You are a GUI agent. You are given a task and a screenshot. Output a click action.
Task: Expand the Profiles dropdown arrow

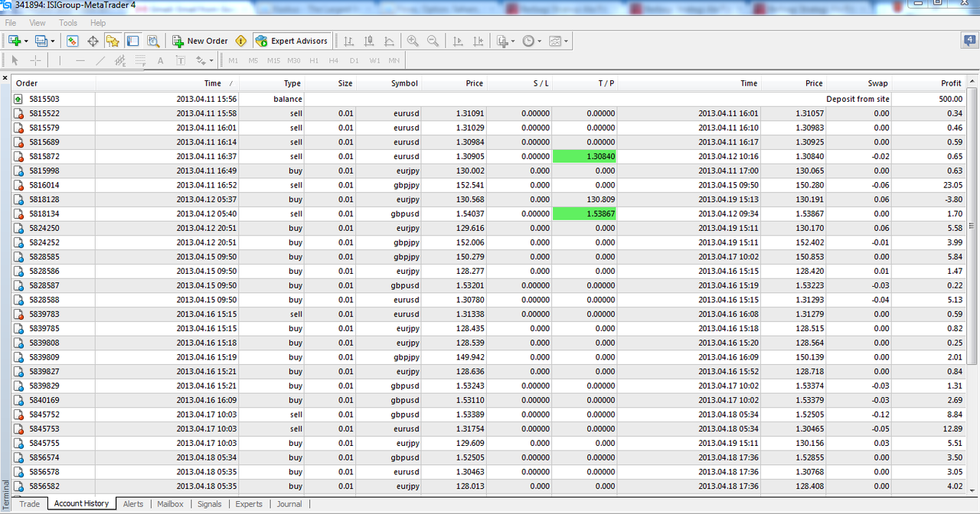click(53, 41)
